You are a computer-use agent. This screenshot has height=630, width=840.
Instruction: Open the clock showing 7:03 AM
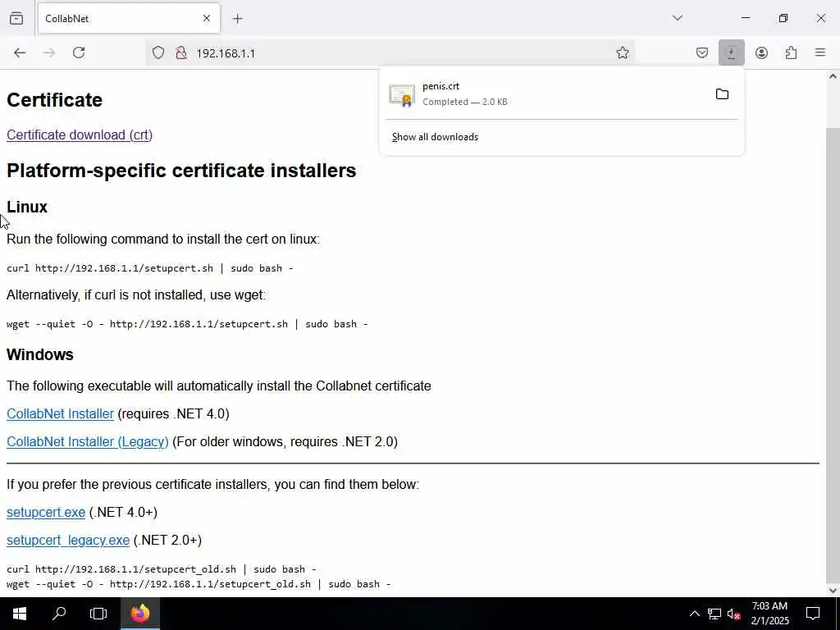coord(769,614)
